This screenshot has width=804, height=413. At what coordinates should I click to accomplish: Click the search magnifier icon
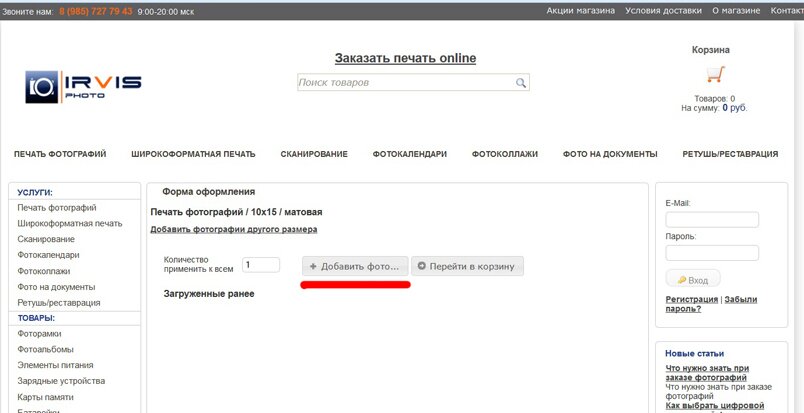[x=520, y=83]
